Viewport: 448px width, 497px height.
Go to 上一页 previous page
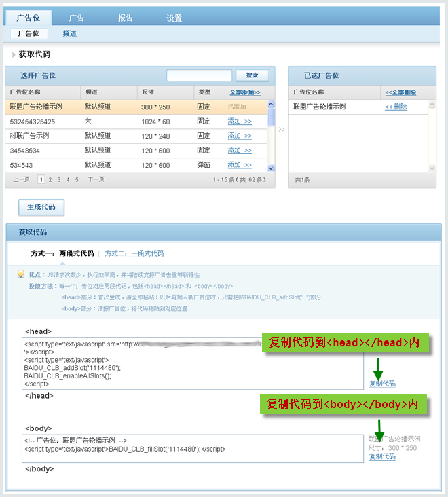21,179
